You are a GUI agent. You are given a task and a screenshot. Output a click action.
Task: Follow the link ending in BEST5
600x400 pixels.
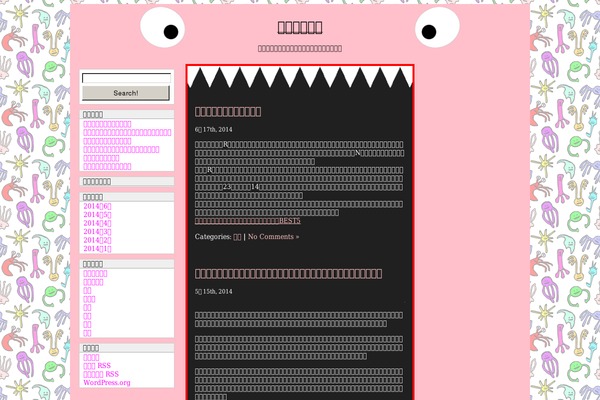pos(248,221)
